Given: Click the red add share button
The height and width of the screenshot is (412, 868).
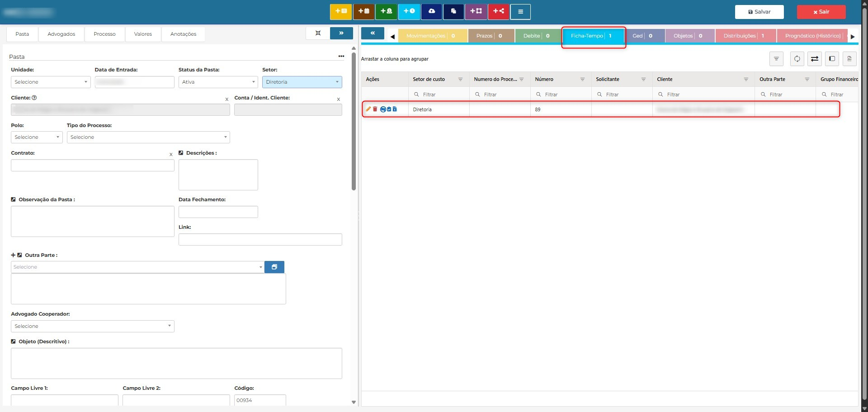Looking at the screenshot, I should [x=499, y=12].
